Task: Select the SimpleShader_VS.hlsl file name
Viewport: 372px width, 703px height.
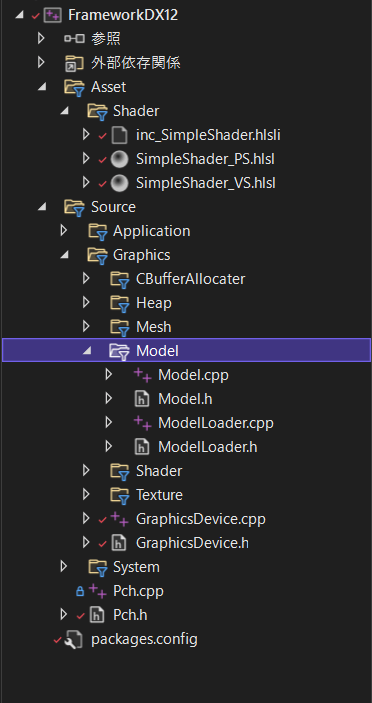Action: 206,183
